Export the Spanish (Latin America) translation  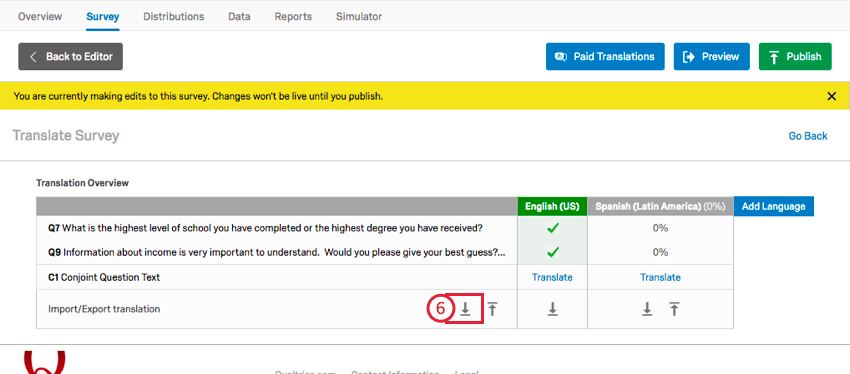(647, 309)
